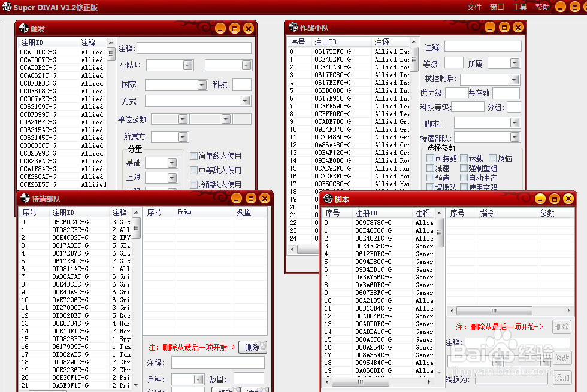Toggle the 使用空降 checkbox

(x=464, y=187)
